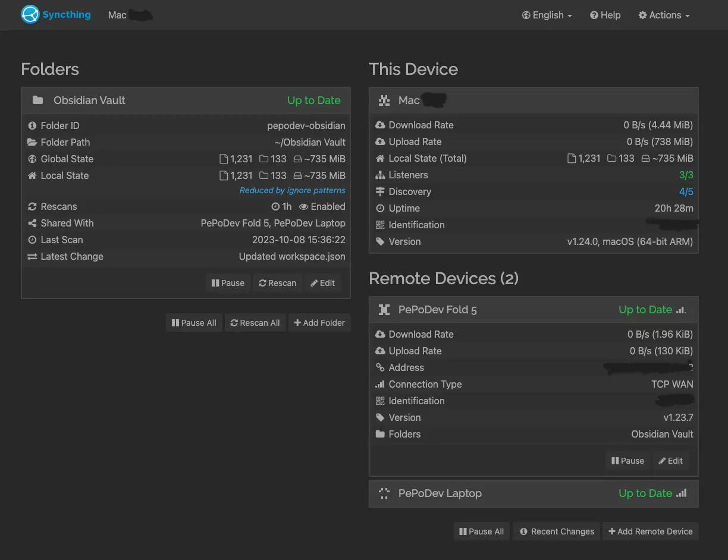
Task: Pause the PePoDev Fold 5 device
Action: point(628,460)
